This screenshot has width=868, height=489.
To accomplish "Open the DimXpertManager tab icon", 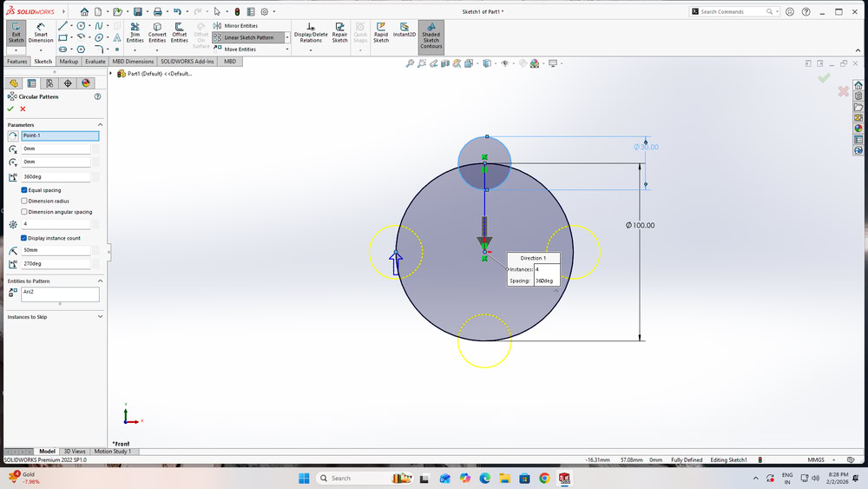I will (68, 83).
